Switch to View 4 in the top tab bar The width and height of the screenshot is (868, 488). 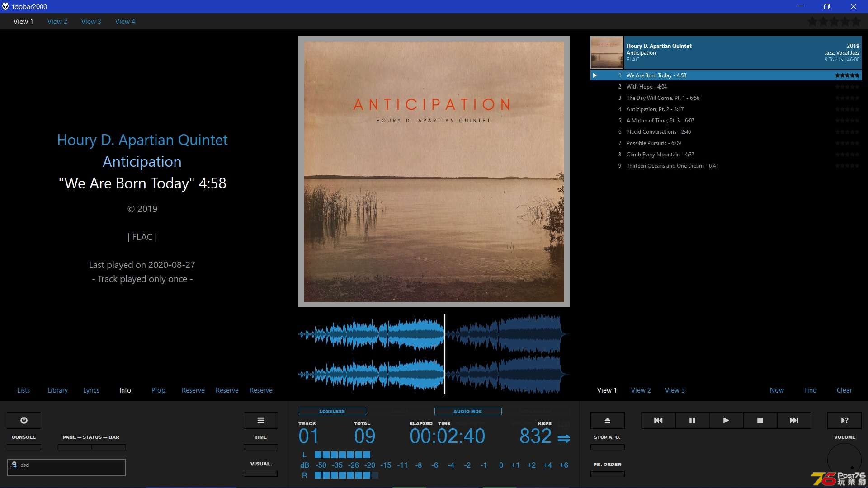[x=125, y=21]
